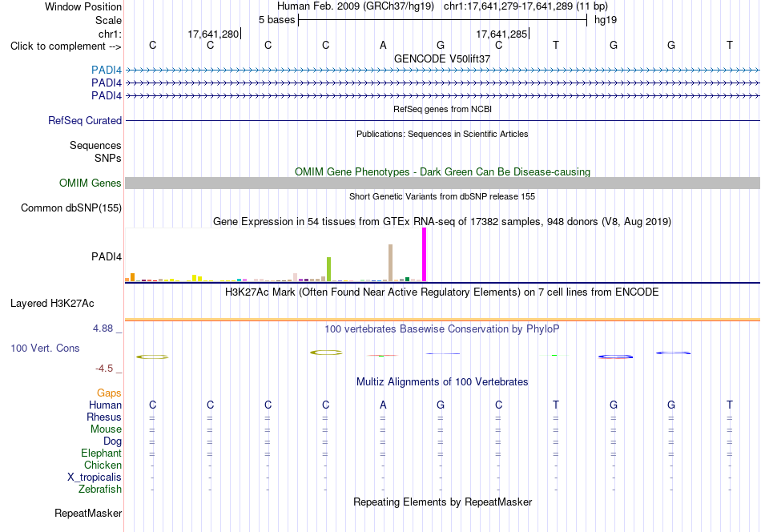Viewport: 761px width, 532px height.
Task: Open the 'H3K27Ac Mark' ENCODE track title
Action: pos(442,292)
